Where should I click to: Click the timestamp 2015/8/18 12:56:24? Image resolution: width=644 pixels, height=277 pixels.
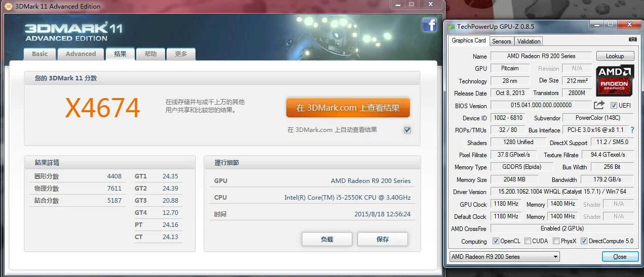pos(382,214)
